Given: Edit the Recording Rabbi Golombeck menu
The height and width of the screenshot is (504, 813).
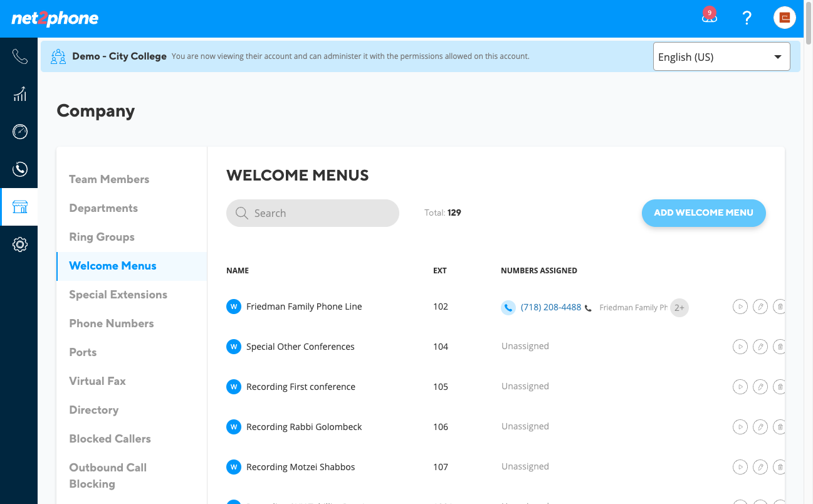Looking at the screenshot, I should click(x=760, y=427).
